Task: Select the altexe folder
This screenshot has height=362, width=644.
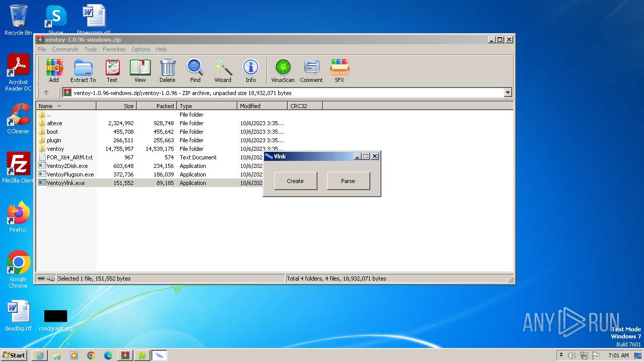Action: pos(54,123)
